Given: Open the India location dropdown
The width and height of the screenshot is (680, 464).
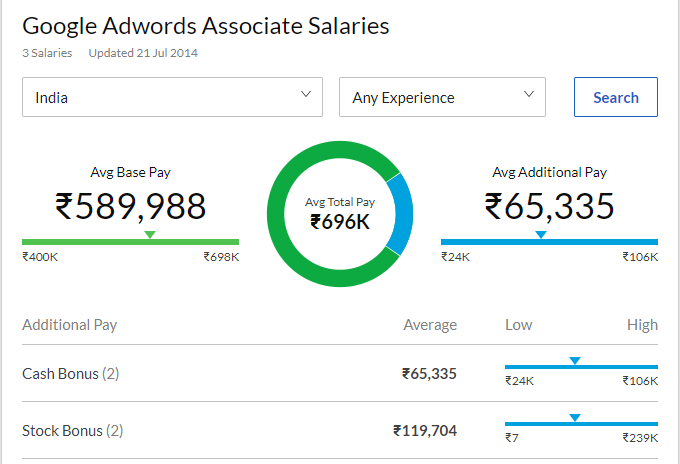Looking at the screenshot, I should [x=172, y=98].
